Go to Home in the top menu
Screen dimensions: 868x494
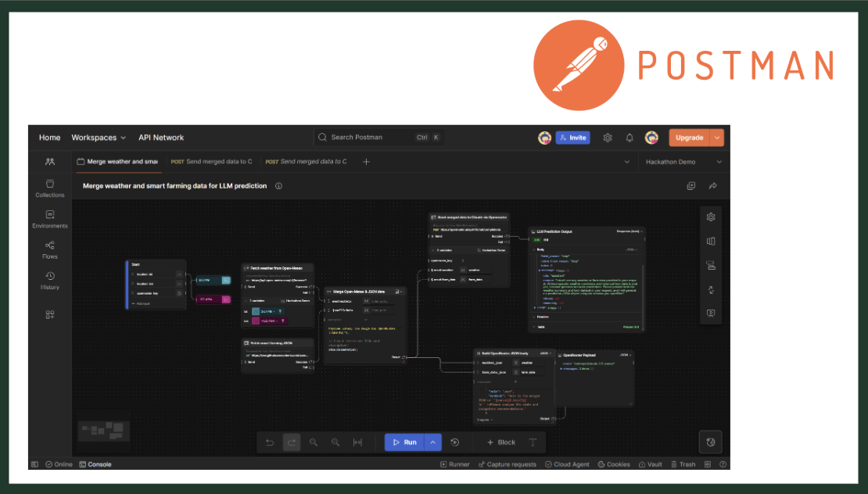pyautogui.click(x=50, y=138)
